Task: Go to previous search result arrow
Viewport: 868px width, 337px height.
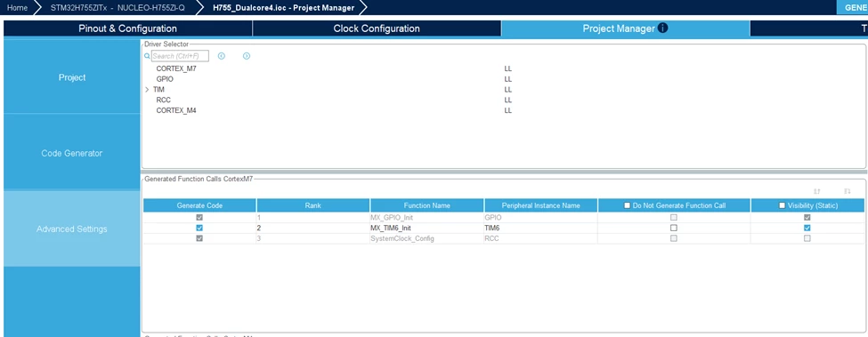Action: point(222,56)
